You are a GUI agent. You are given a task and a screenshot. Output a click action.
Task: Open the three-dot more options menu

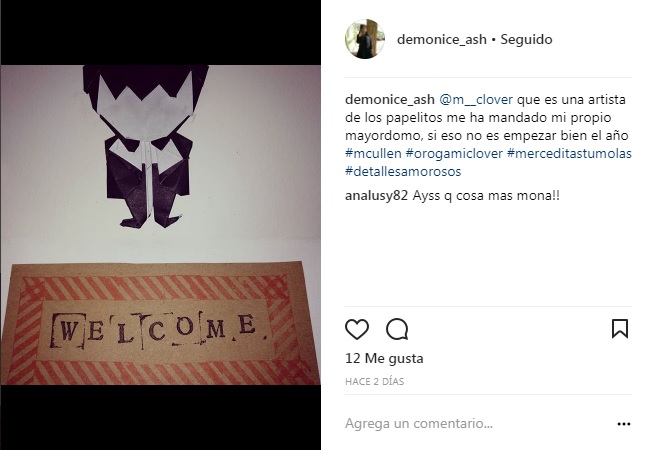[623, 424]
